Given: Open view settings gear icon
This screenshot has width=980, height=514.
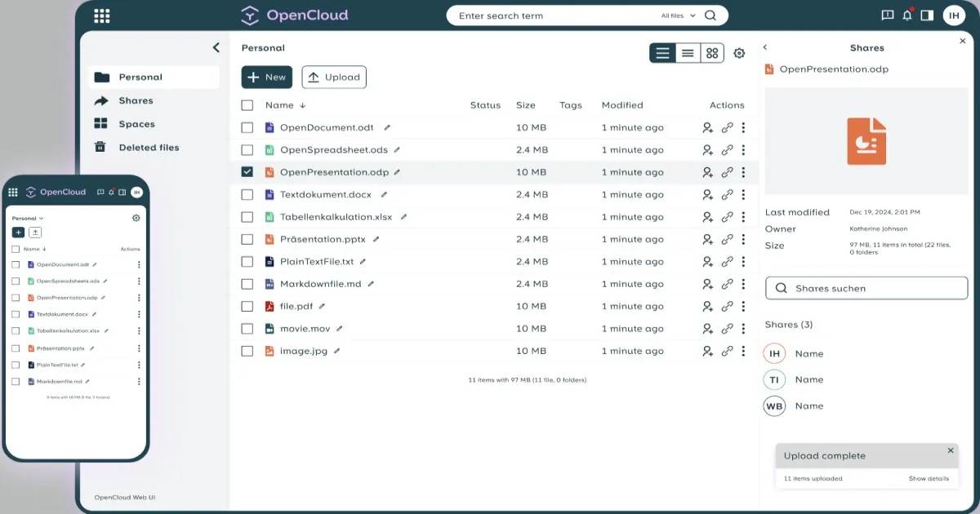Looking at the screenshot, I should (739, 53).
